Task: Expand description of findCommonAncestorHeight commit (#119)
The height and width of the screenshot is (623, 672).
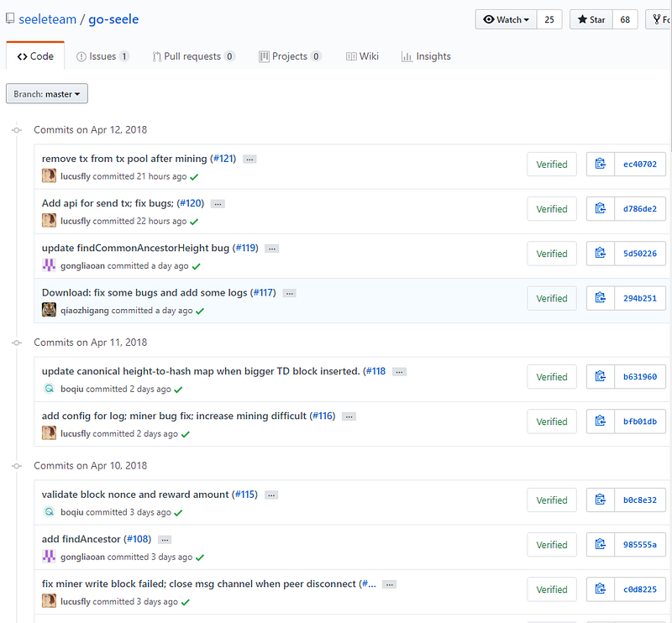Action: click(x=271, y=248)
